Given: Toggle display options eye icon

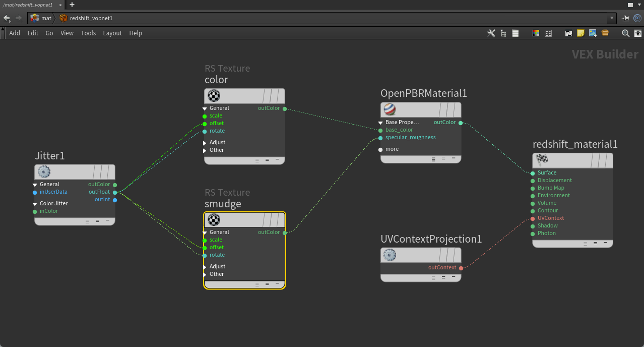Looking at the screenshot, I should [638, 33].
